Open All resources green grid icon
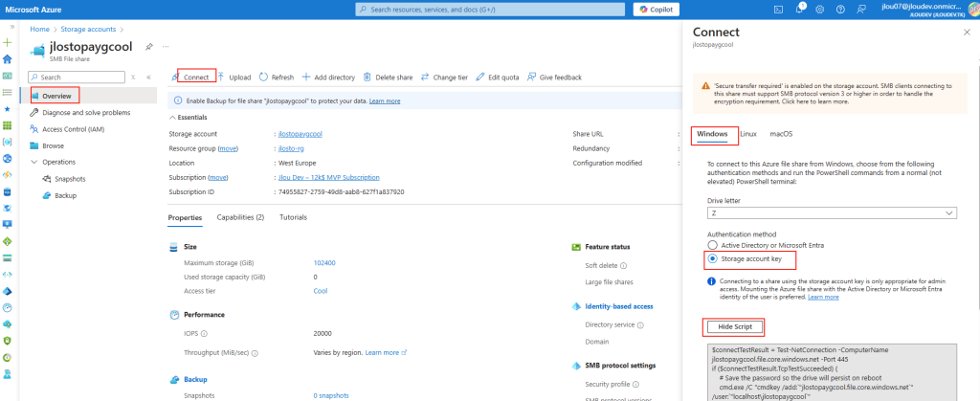The width and height of the screenshot is (980, 401). click(8, 125)
